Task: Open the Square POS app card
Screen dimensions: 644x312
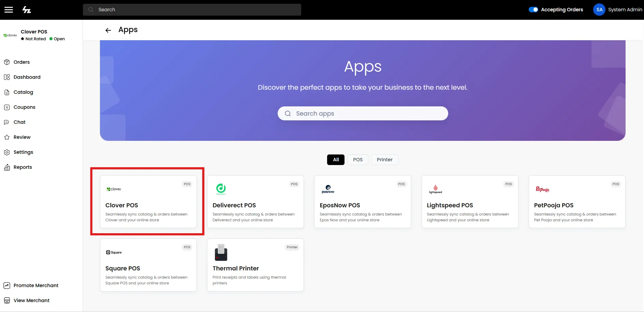Action: (x=148, y=265)
